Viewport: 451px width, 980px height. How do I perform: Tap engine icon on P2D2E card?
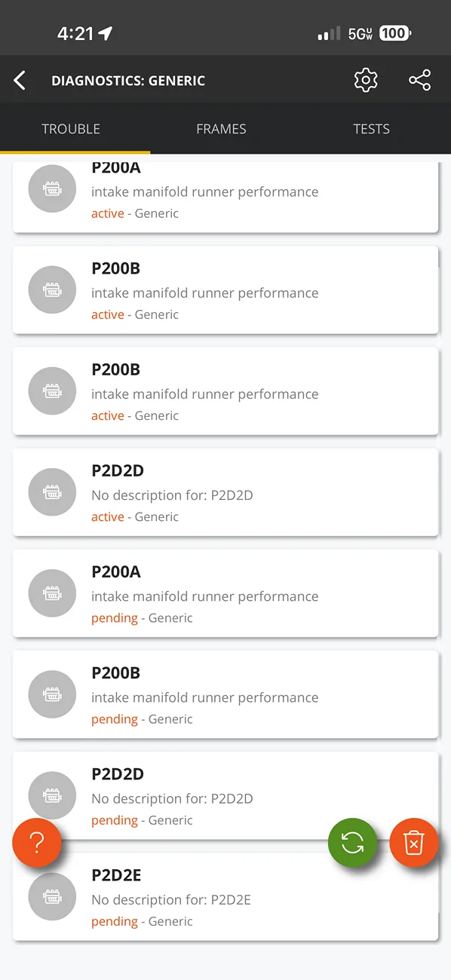[52, 897]
